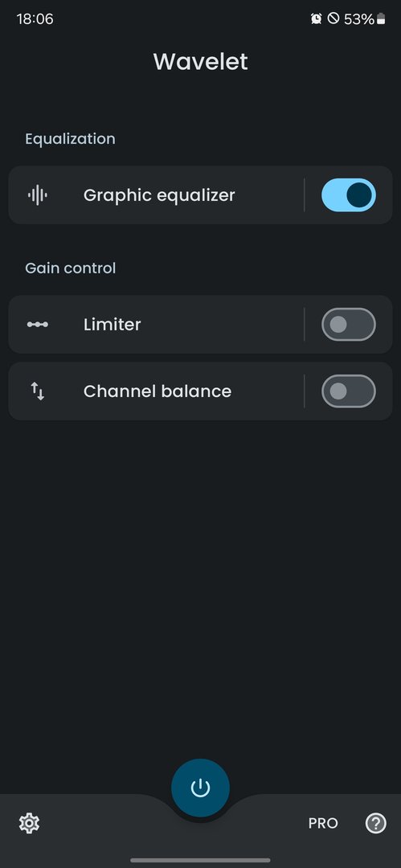
Task: Enable the Limiter switch
Action: tap(349, 325)
